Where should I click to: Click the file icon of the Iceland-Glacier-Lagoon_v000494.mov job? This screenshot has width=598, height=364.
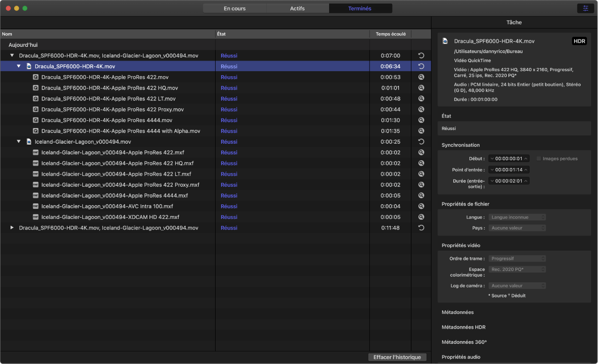click(x=28, y=142)
